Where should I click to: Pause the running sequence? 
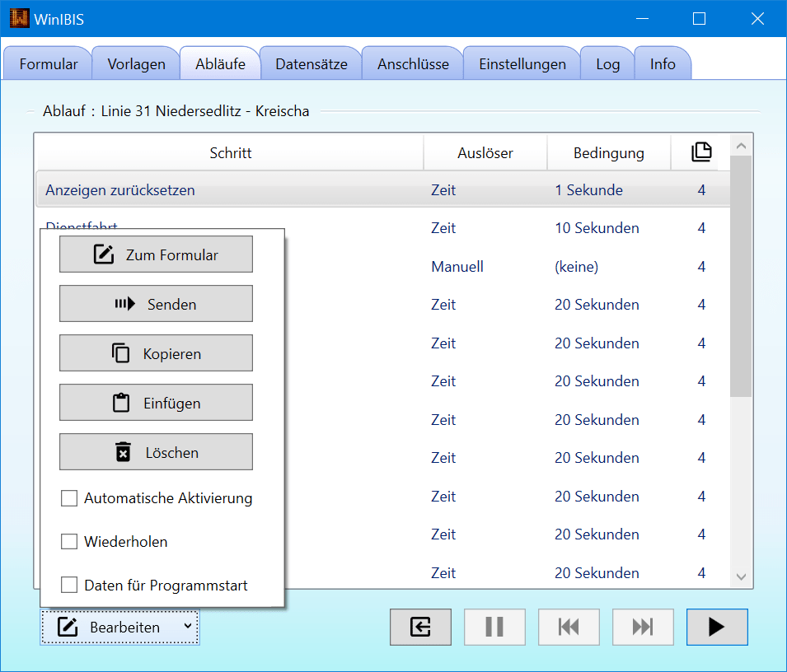[x=494, y=627]
